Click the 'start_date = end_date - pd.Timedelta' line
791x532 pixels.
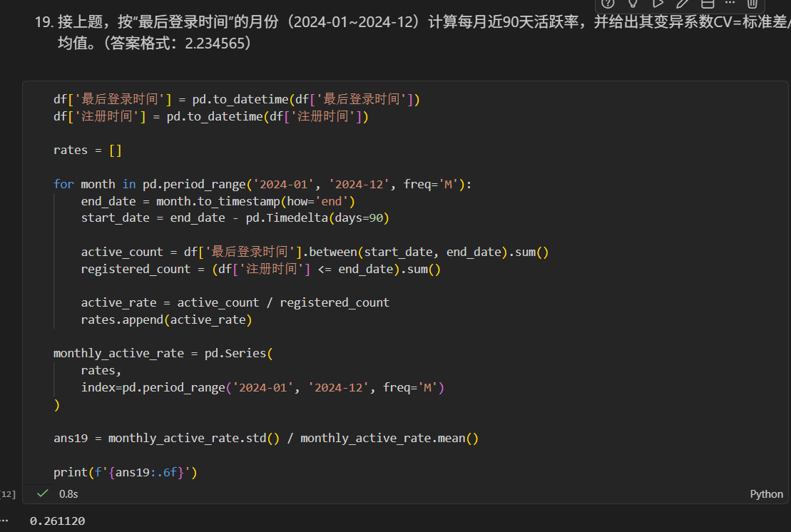(235, 218)
